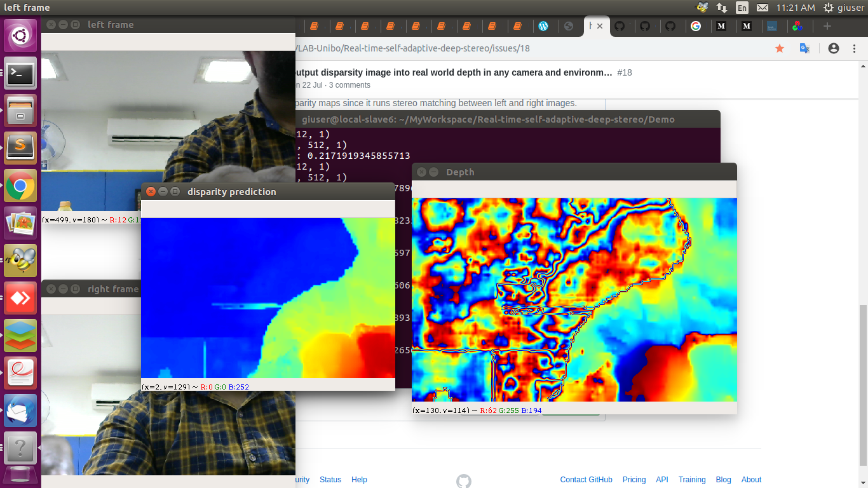This screenshot has height=488, width=868.
Task: Open Chrome's three-dot menu
Action: (x=853, y=48)
